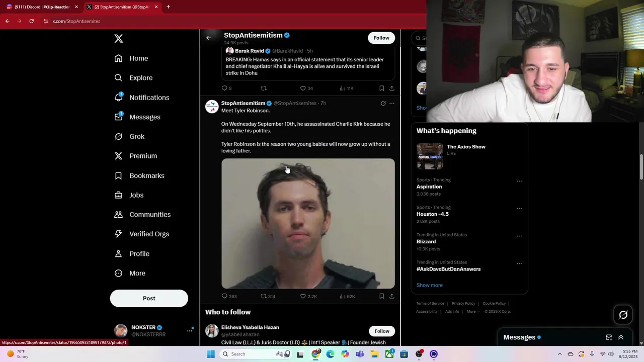Open Notifications in sidebar
Viewport: 644px width, 362px height.
click(x=142, y=98)
